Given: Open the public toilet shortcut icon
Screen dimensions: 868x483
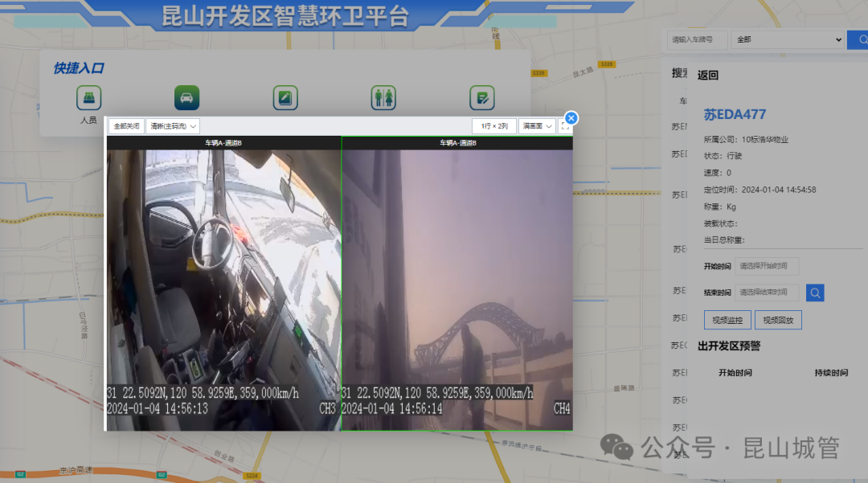Looking at the screenshot, I should (x=383, y=98).
